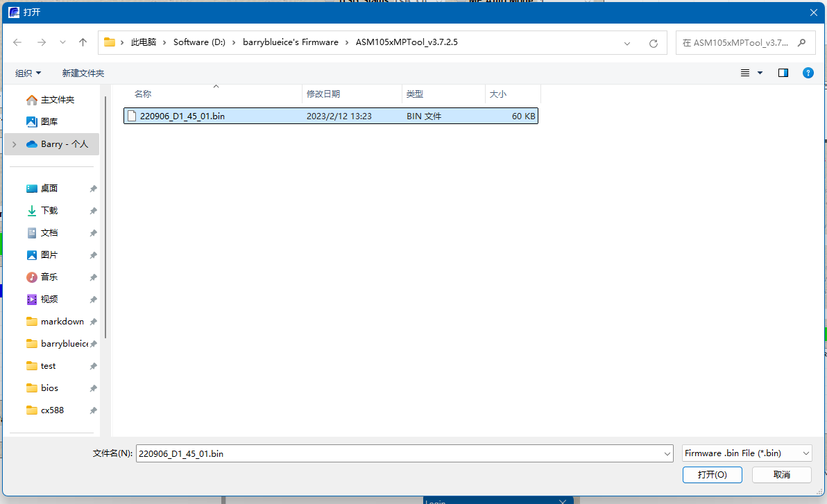Navigate to barryblueice's Firmware breadcrumb
This screenshot has height=504, width=827.
(291, 42)
